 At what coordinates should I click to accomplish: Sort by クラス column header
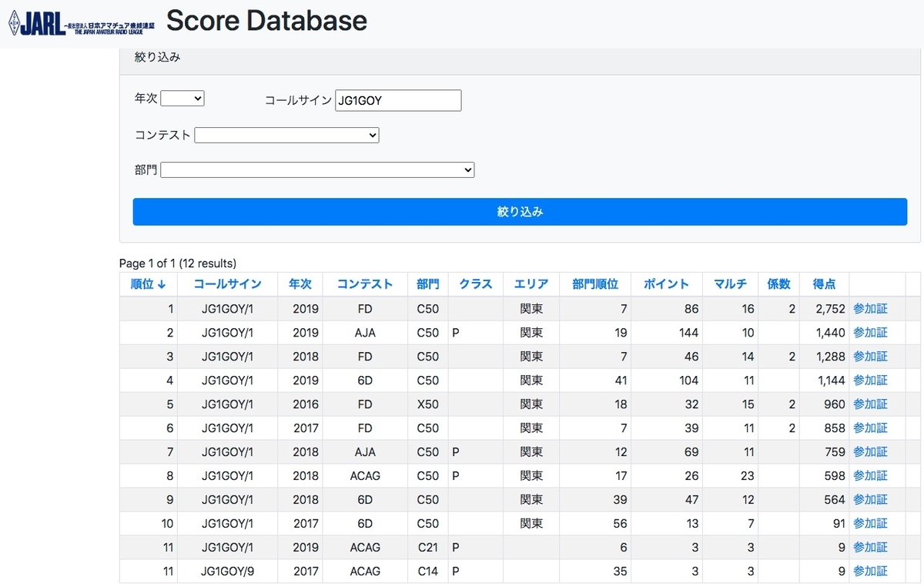475,284
